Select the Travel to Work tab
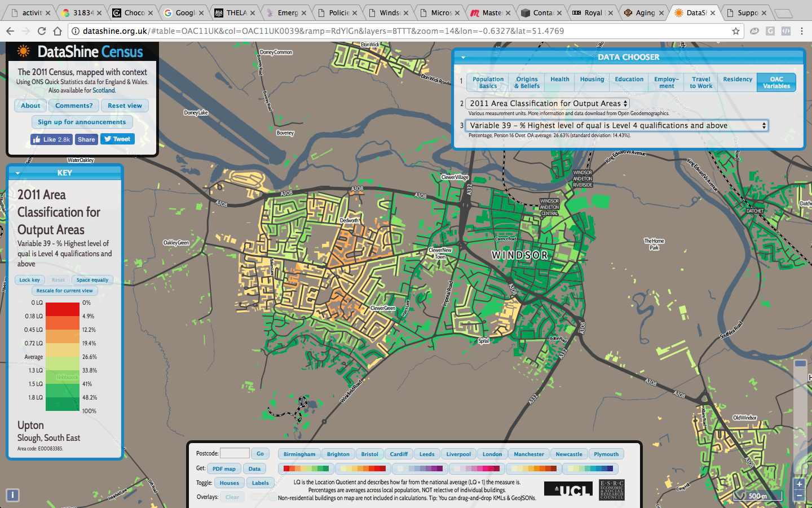 pyautogui.click(x=701, y=82)
